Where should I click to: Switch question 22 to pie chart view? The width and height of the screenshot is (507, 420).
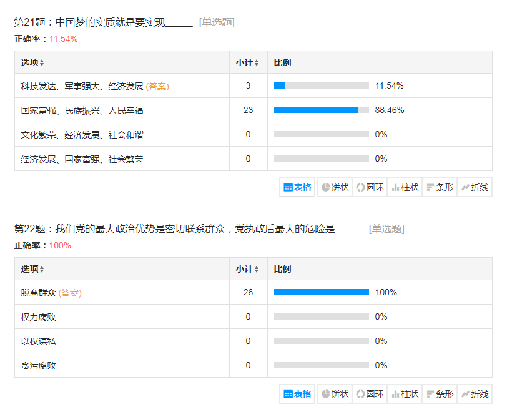(x=335, y=394)
